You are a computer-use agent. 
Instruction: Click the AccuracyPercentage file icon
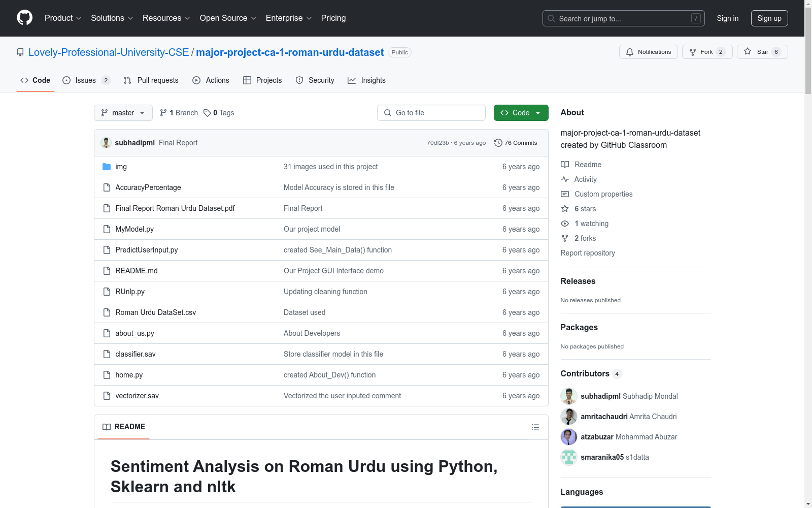coord(107,187)
